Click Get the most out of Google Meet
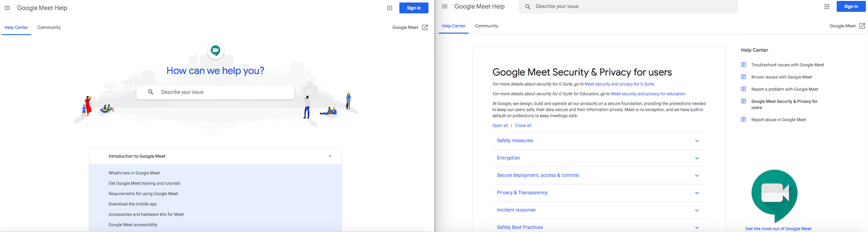This screenshot has height=232, width=868. click(778, 229)
